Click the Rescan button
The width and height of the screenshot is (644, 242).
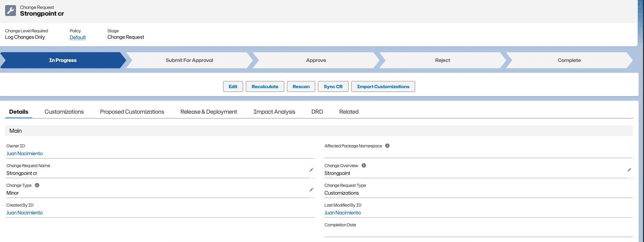(x=301, y=86)
